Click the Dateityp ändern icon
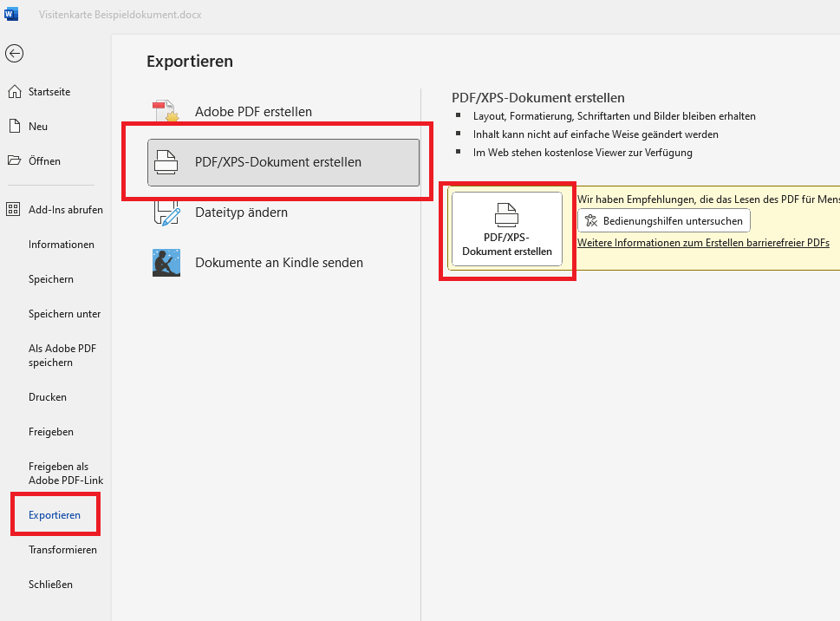Image resolution: width=840 pixels, height=621 pixels. pos(166,212)
